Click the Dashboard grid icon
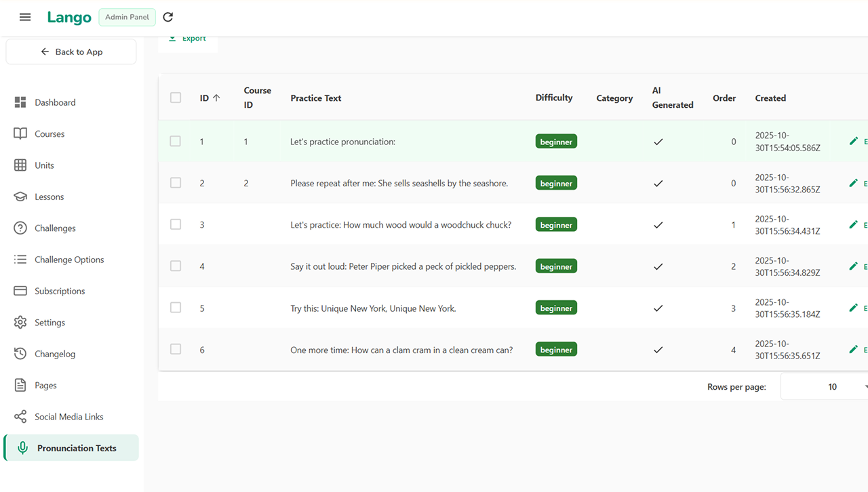 click(20, 102)
